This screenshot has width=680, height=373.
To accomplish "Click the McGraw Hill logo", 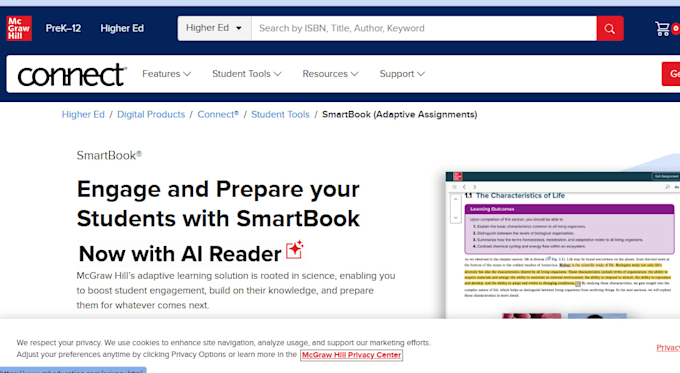I will 19,28.
